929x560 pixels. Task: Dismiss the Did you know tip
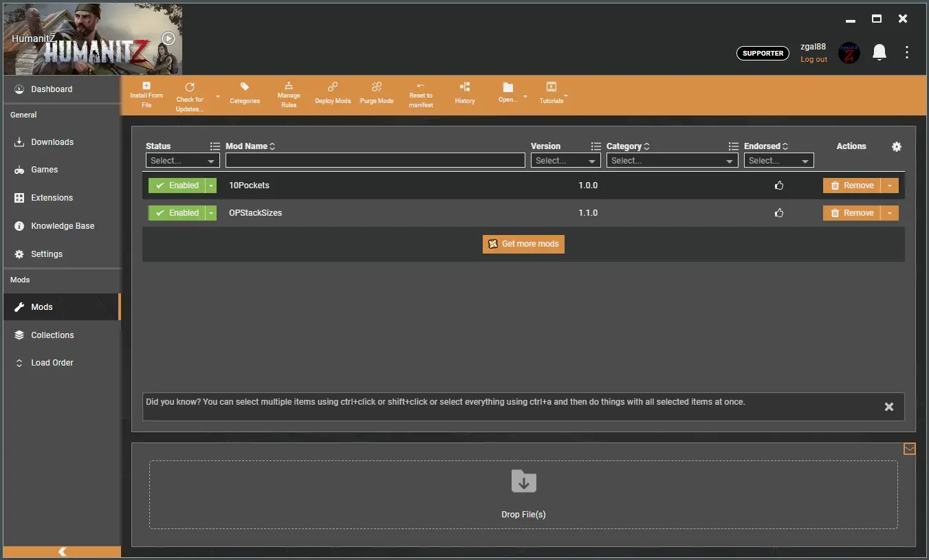tap(889, 407)
